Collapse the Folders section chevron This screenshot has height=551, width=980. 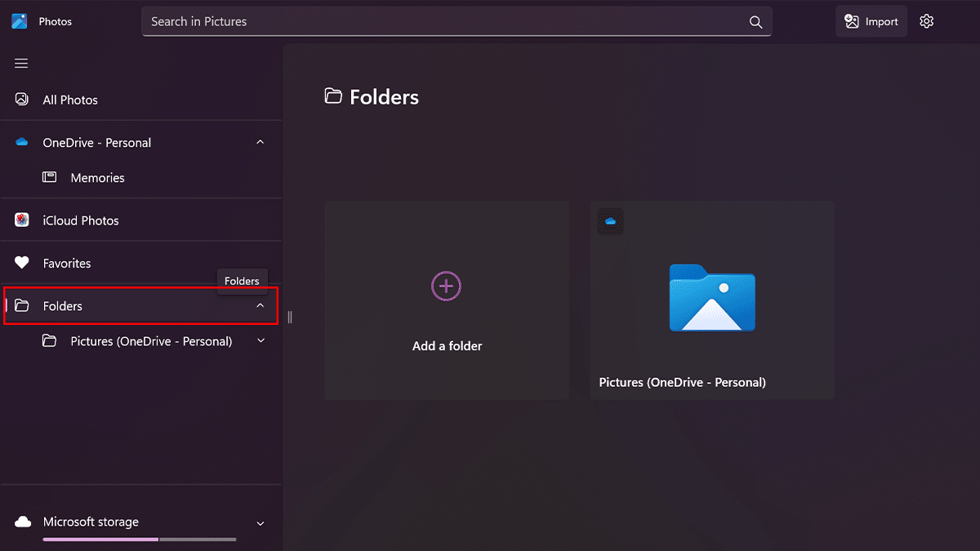tap(261, 305)
